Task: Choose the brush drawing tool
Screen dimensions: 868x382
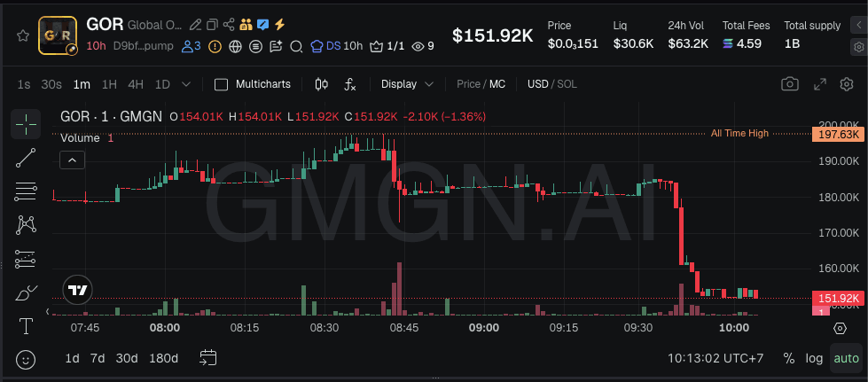Action: [x=26, y=292]
